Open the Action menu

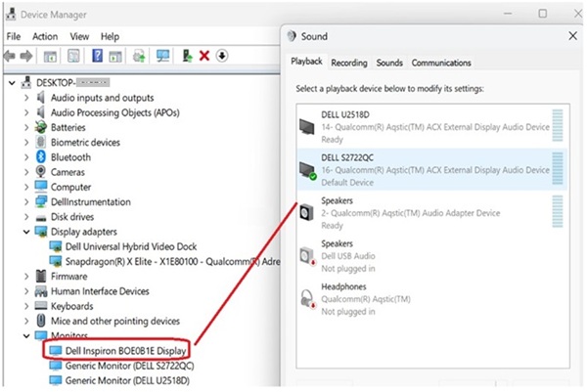tap(45, 36)
